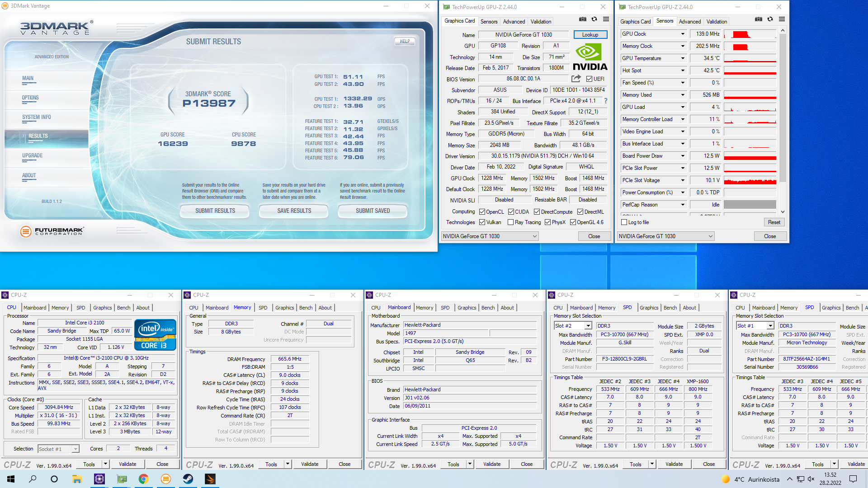Click Futuremark Corporation logo in 3DMark Vantage
This screenshot has width=868, height=488.
52,231
